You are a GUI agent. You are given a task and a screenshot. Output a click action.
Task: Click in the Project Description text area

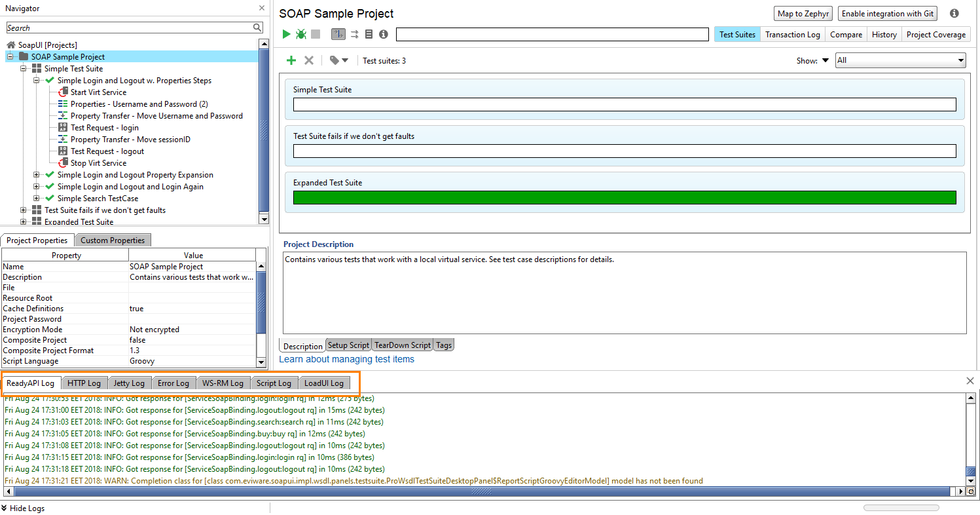point(625,293)
